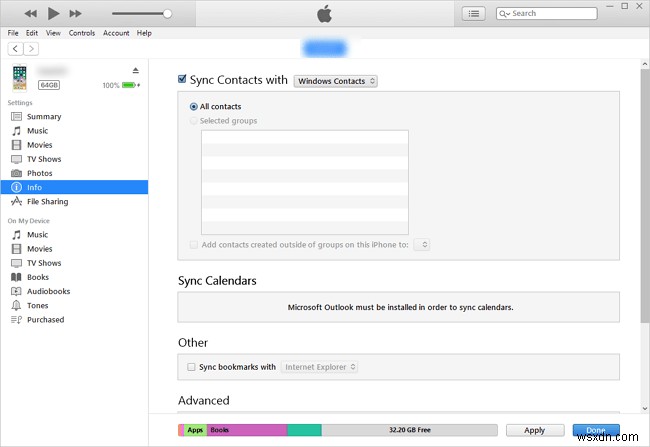Viewport: 650px width, 447px height.
Task: Click the iPhone device thumbnail
Action: [19, 78]
